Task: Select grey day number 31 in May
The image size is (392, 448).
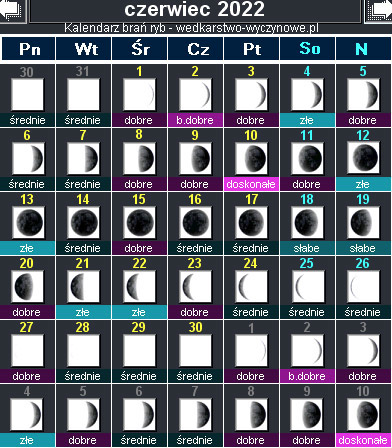Action: pyautogui.click(x=83, y=71)
